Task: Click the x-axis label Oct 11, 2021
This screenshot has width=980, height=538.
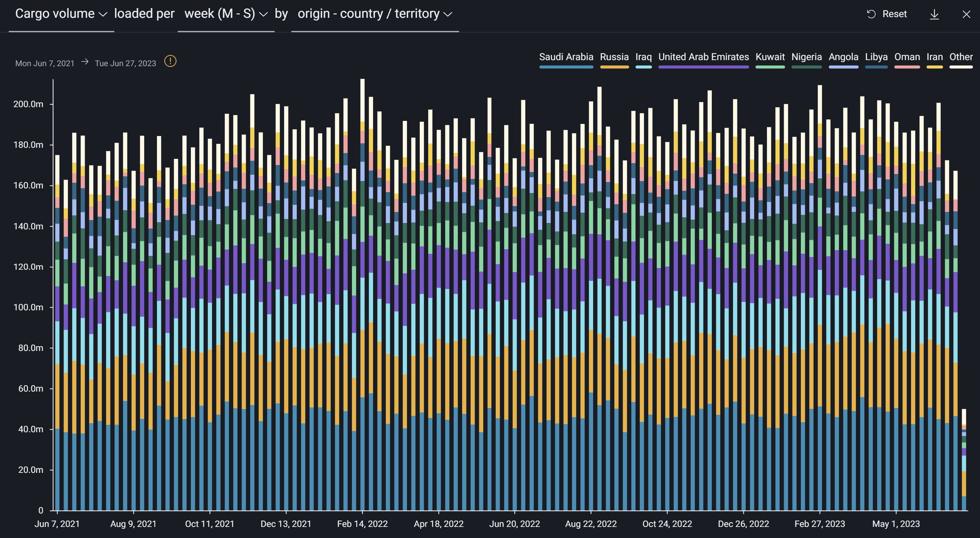Action: pos(210,524)
